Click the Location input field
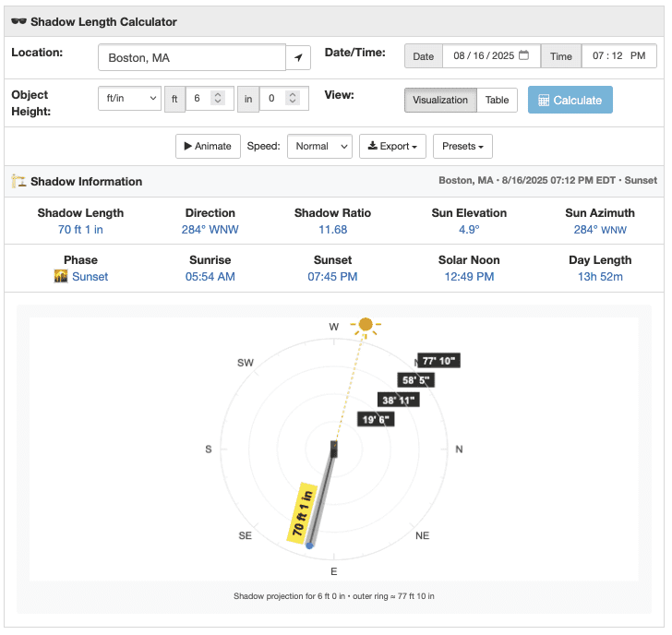The height and width of the screenshot is (635, 672). 191,57
